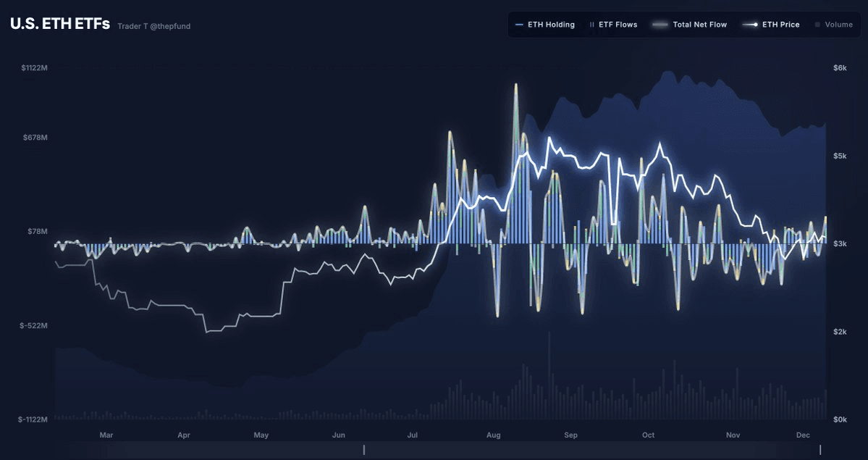Click the Nov label on the time axis

[x=733, y=435]
